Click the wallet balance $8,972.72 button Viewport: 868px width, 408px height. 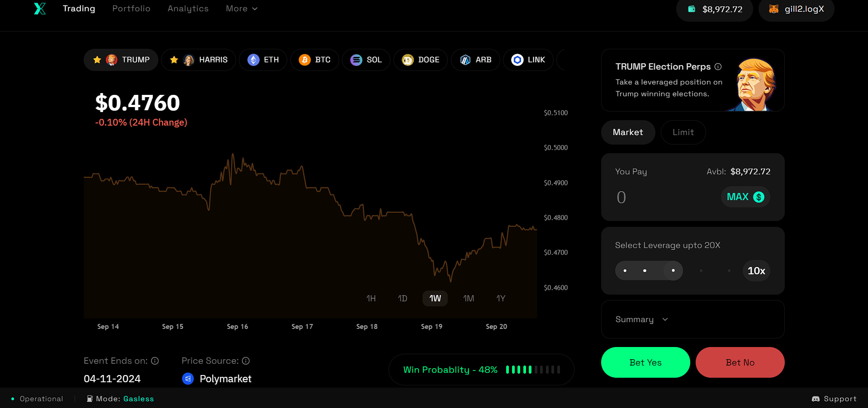(x=715, y=9)
